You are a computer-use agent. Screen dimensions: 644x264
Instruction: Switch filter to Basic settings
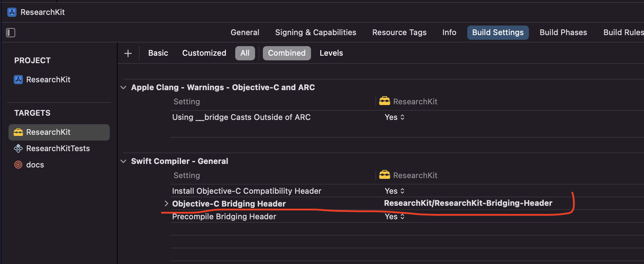(158, 53)
